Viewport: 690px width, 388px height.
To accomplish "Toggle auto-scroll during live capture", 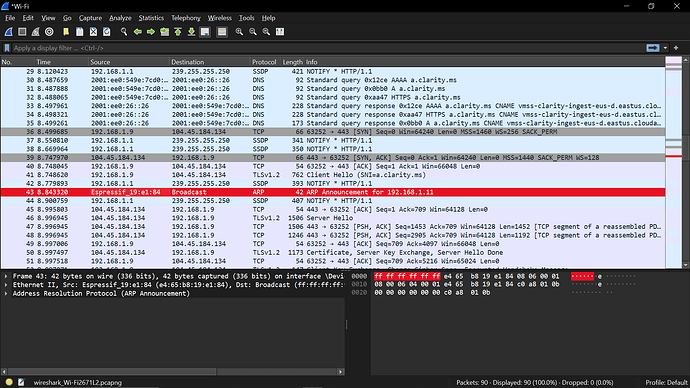I will tap(205, 32).
